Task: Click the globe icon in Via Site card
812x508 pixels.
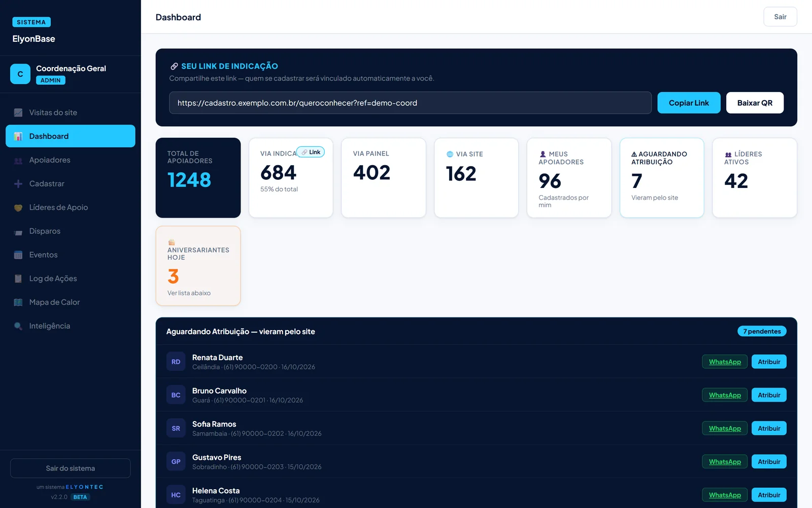Action: pyautogui.click(x=450, y=154)
